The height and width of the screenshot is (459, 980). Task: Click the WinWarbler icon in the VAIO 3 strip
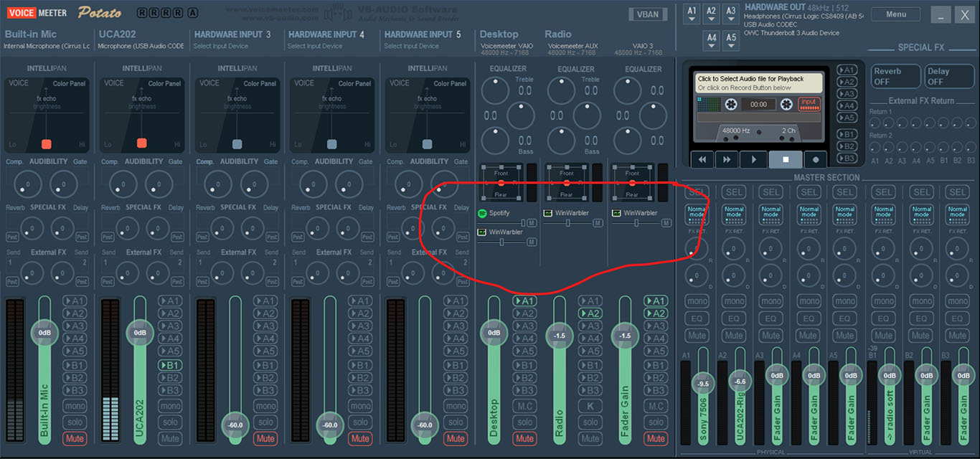[616, 213]
